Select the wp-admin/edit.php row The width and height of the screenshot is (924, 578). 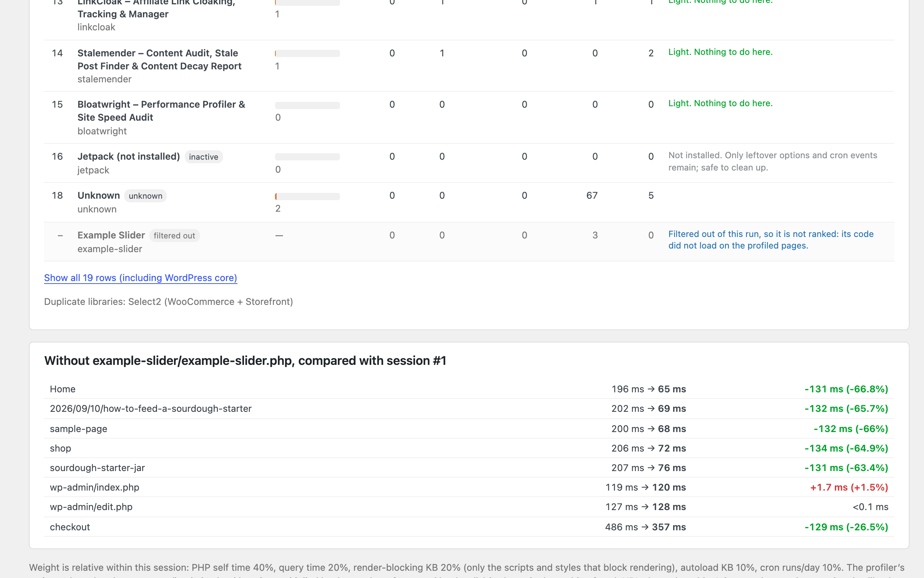tap(469, 507)
